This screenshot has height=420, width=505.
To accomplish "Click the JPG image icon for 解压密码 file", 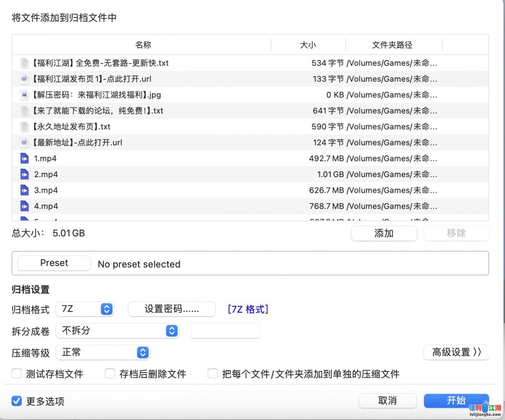I will 24,95.
